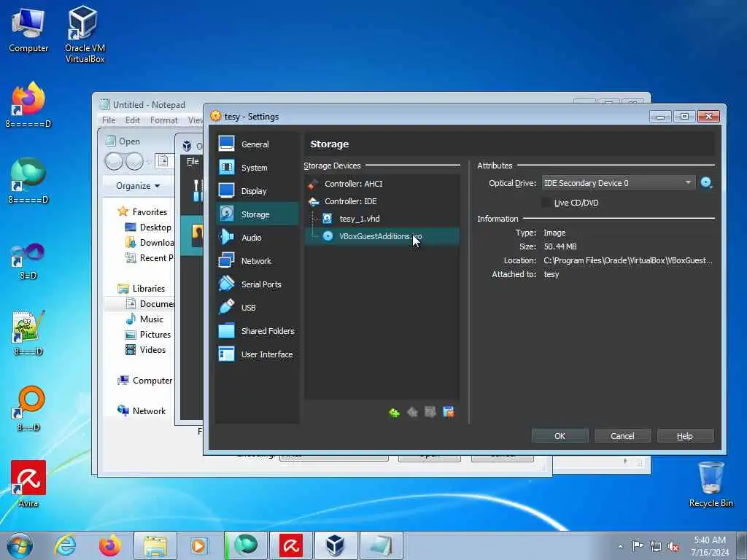This screenshot has height=560, width=747.
Task: Select the Controller: AHCI row
Action: [382, 184]
